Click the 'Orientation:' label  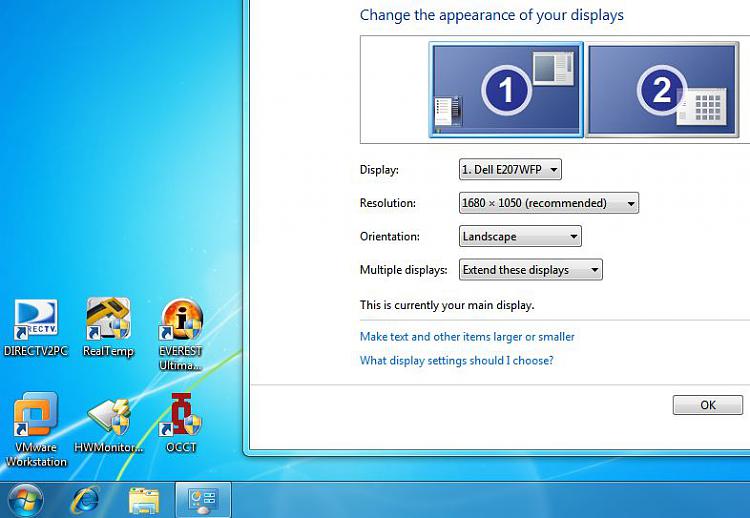pos(390,236)
